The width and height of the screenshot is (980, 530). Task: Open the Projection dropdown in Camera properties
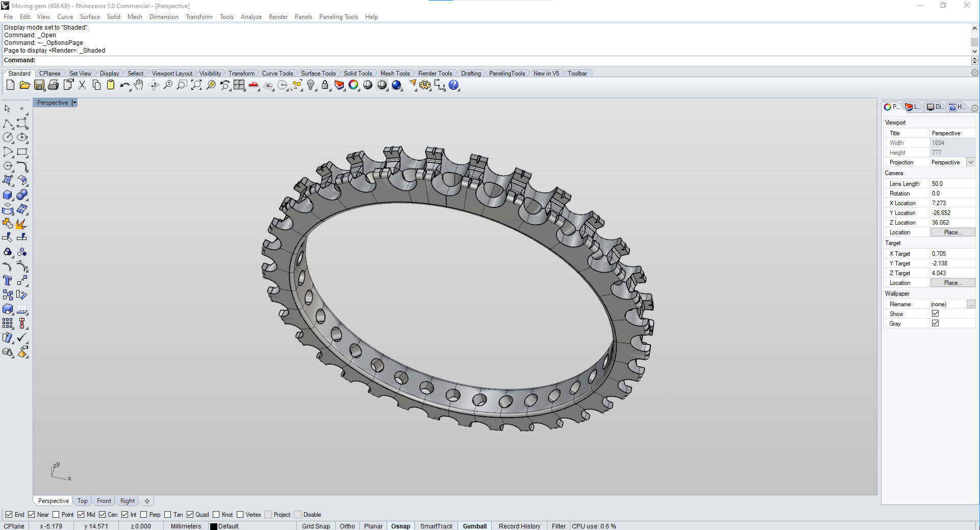[x=971, y=162]
